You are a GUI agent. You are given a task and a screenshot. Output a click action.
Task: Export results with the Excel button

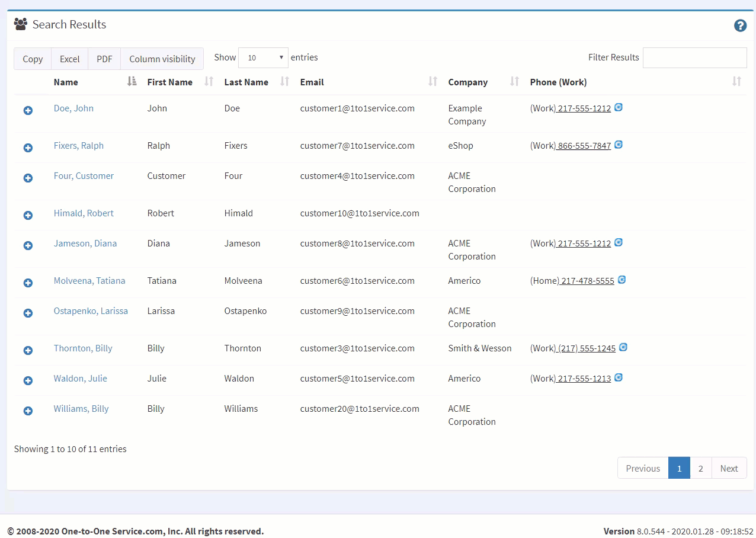click(70, 59)
